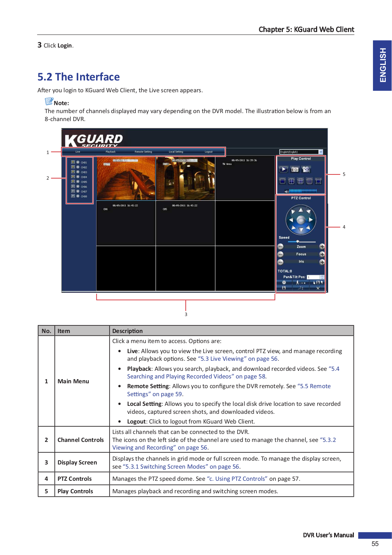Click the play icon beside CH03
This screenshot has height=555, width=392.
(73, 172)
